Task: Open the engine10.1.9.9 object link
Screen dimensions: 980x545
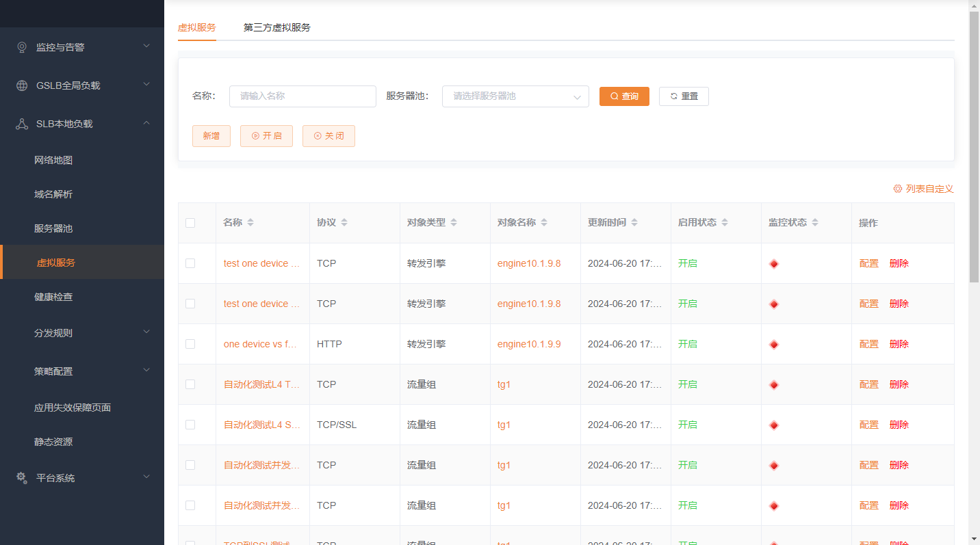Action: (x=529, y=344)
